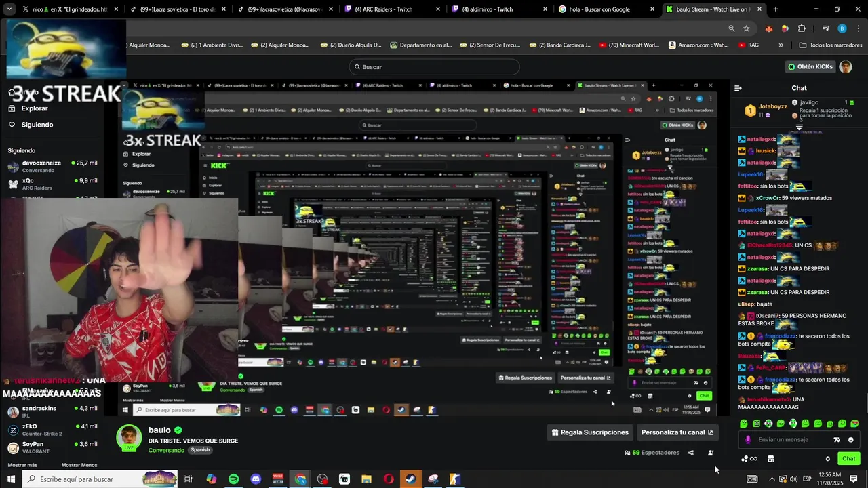Image resolution: width=868 pixels, height=488 pixels.
Task: Open Steam from the taskbar
Action: 410,479
